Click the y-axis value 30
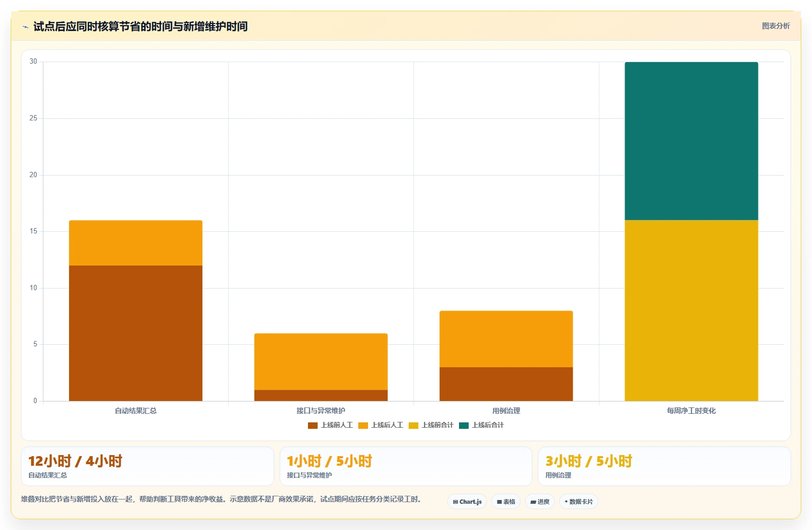This screenshot has width=812, height=530. tap(33, 62)
